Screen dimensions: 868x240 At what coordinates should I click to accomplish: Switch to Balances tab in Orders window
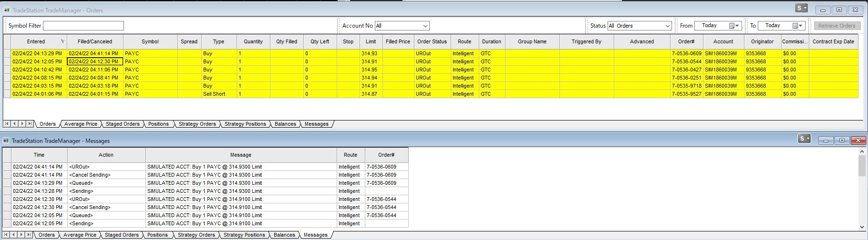285,124
